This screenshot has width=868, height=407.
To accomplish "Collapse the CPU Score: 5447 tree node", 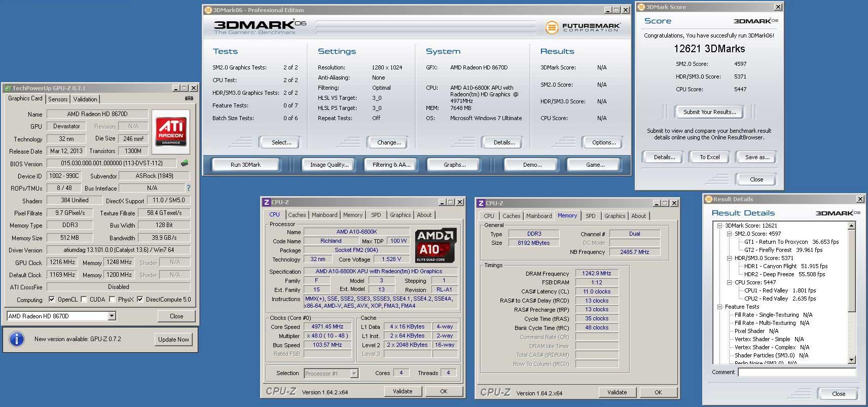I will click(x=729, y=282).
